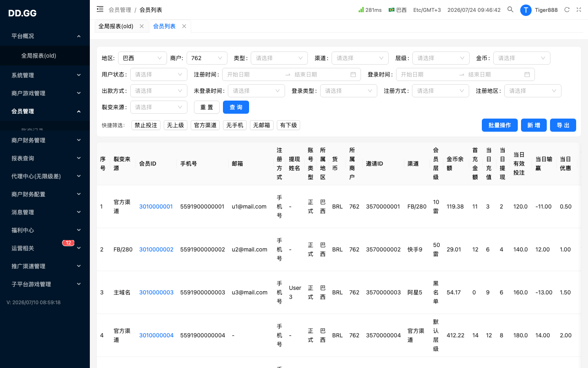Screen dimensions: 588x368
Task: Open the 注册方式 dropdown
Action: (441, 91)
